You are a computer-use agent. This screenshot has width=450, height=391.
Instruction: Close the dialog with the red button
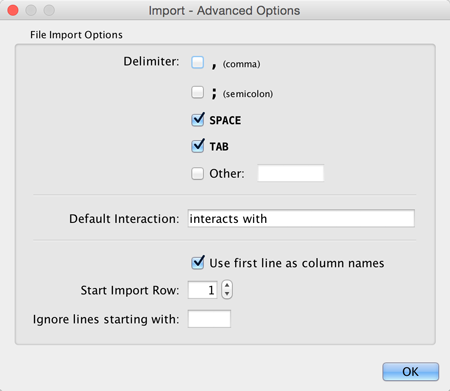point(13,10)
